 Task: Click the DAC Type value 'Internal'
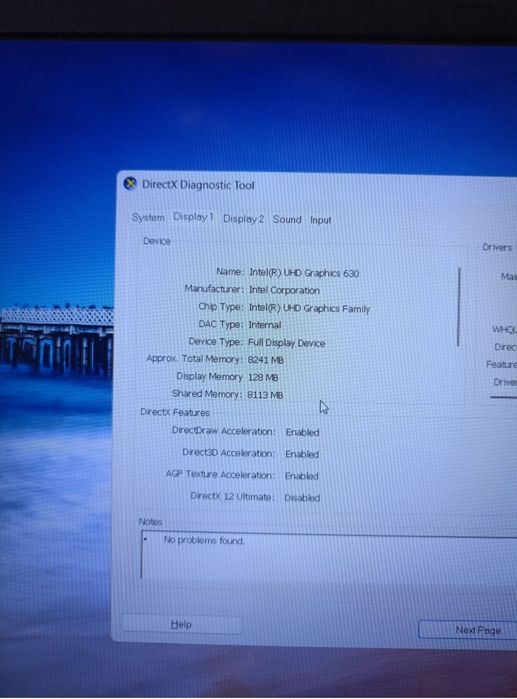(265, 325)
